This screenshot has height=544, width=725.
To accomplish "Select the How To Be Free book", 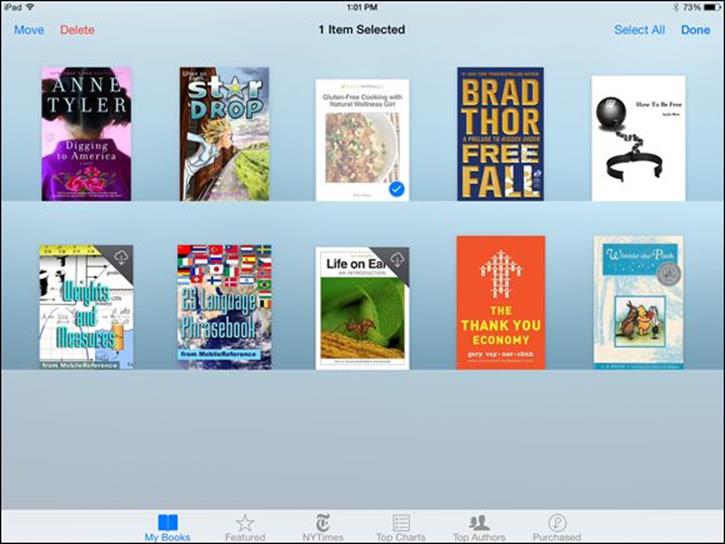I will tap(639, 139).
